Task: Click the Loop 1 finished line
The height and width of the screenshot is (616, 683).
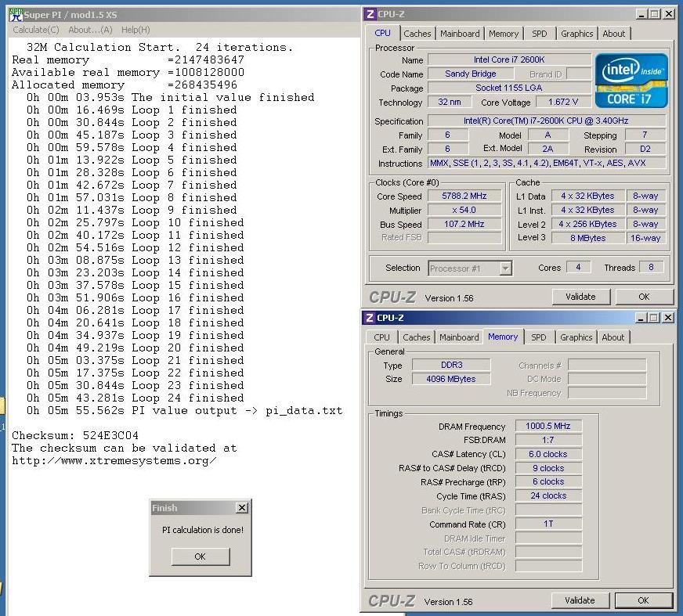Action: pos(132,110)
